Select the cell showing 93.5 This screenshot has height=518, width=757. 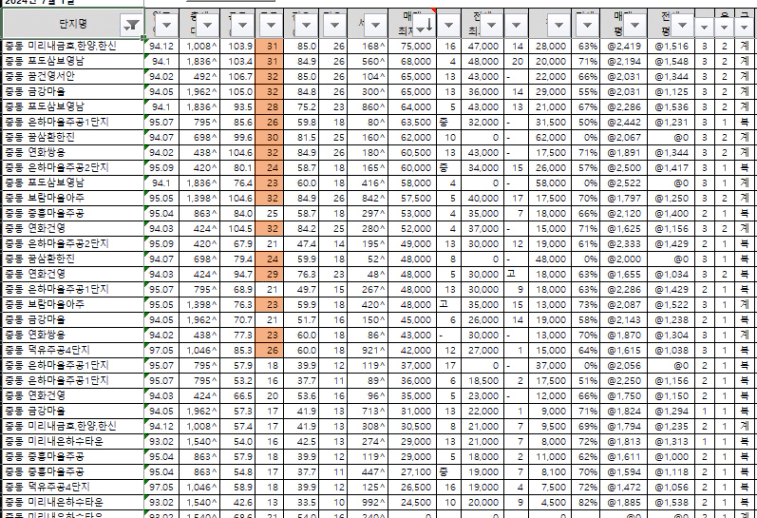point(237,107)
